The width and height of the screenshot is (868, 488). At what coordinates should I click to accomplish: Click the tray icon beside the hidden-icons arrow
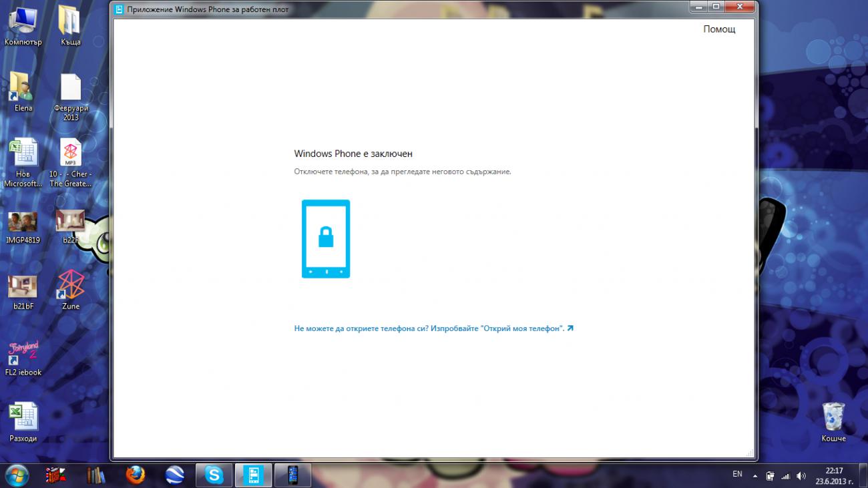pos(771,476)
